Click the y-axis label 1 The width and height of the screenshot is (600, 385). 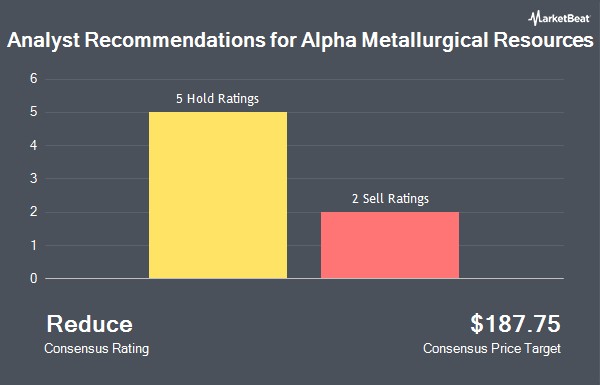(x=34, y=245)
